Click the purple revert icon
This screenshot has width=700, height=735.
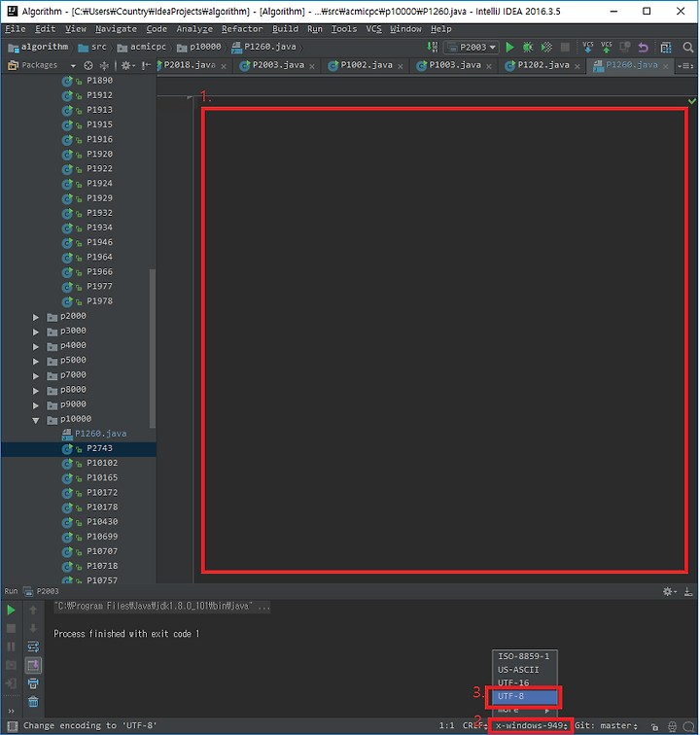[x=643, y=48]
